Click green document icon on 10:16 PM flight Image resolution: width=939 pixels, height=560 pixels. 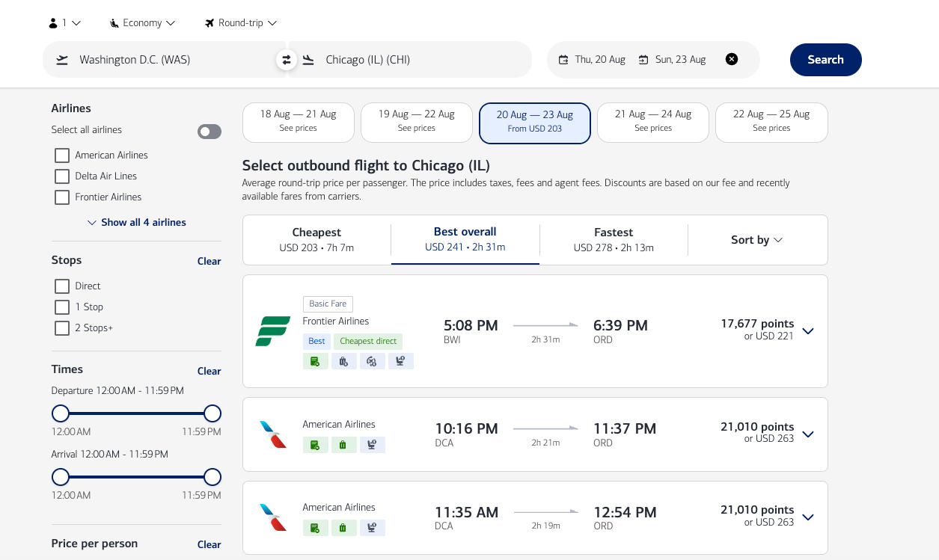315,445
